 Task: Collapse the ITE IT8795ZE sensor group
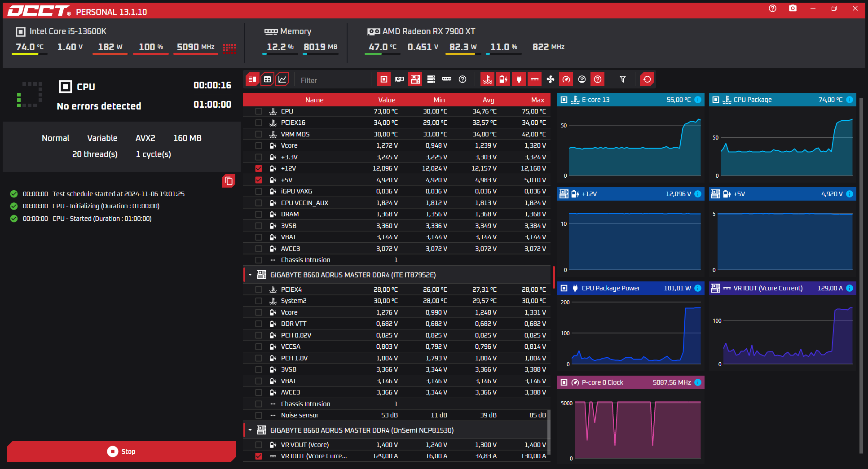(x=250, y=275)
